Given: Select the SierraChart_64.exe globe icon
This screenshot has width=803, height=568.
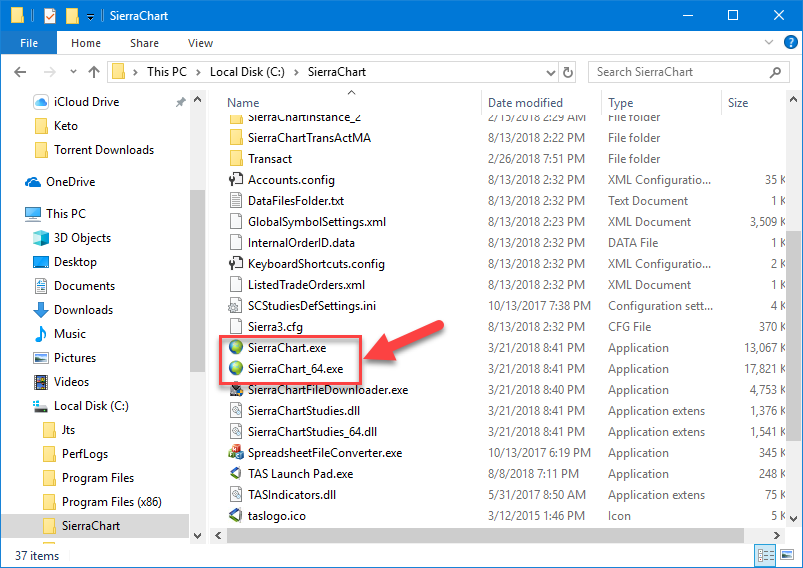Looking at the screenshot, I should pos(236,369).
